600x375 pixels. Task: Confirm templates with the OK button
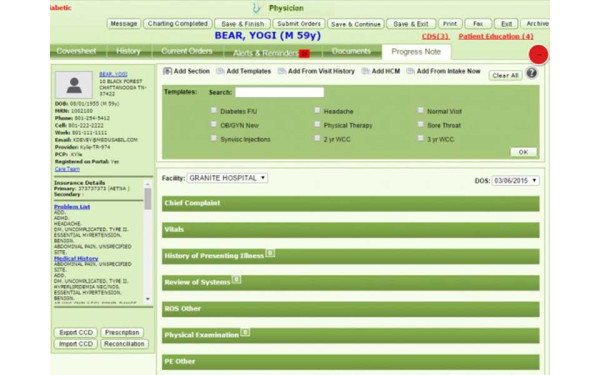pyautogui.click(x=523, y=152)
